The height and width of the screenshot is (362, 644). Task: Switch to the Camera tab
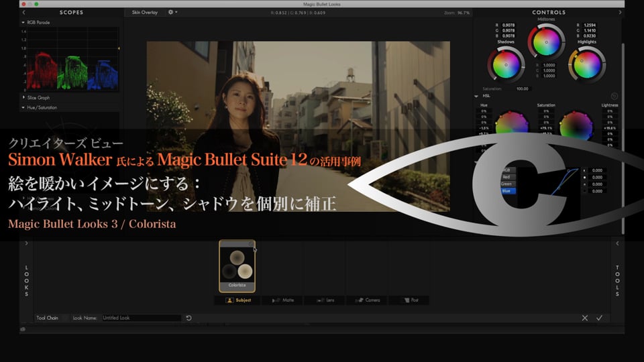point(368,300)
